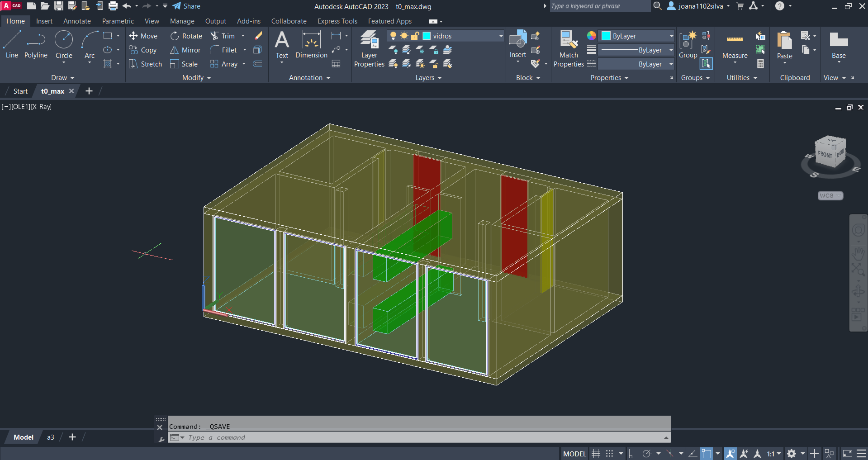The image size is (868, 460).
Task: Open Layer Properties manager
Action: pyautogui.click(x=369, y=49)
